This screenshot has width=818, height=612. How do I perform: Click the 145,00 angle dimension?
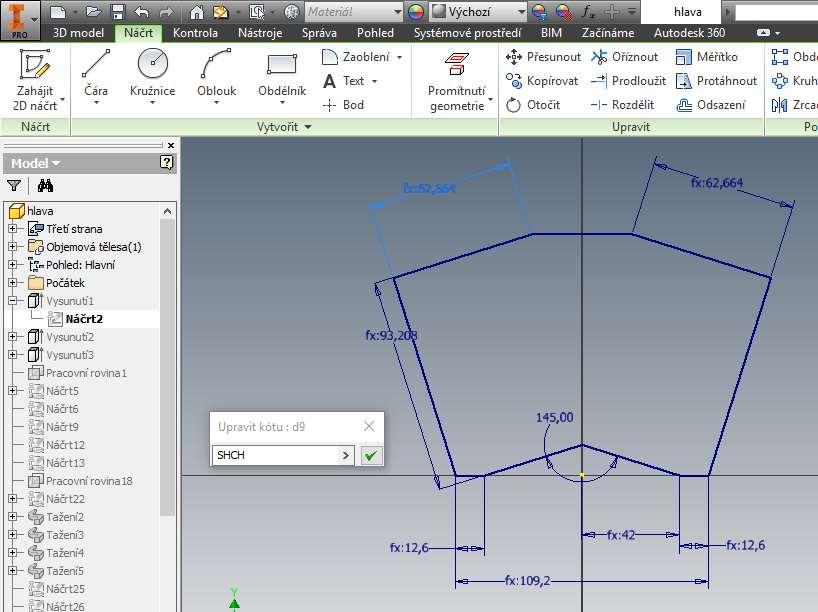pos(555,417)
